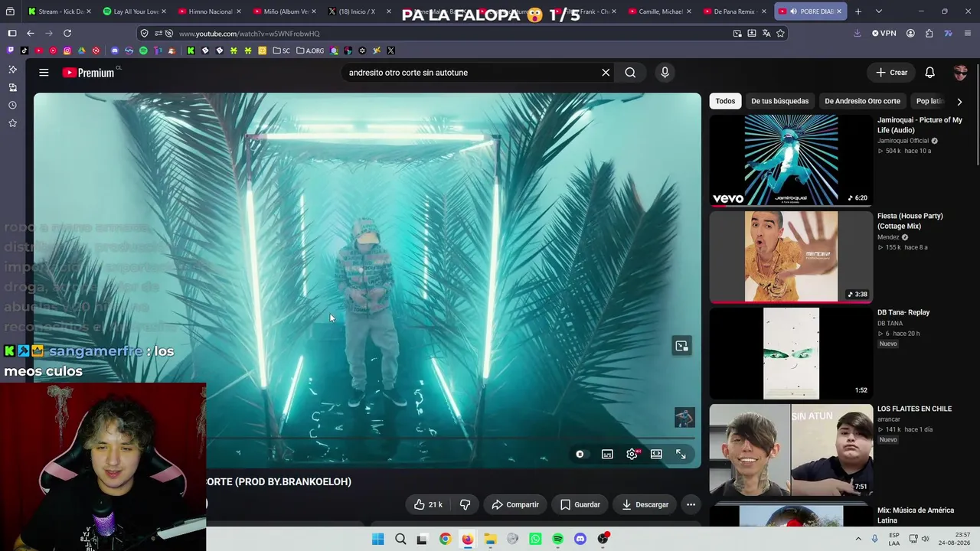Open the Discord bookmark in bookmarks bar

[115, 51]
